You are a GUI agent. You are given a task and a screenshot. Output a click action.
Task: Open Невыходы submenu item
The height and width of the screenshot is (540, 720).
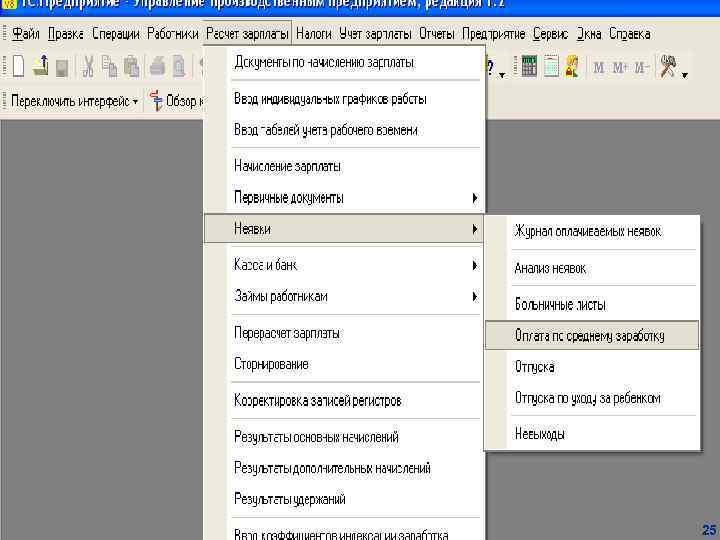pos(592,434)
